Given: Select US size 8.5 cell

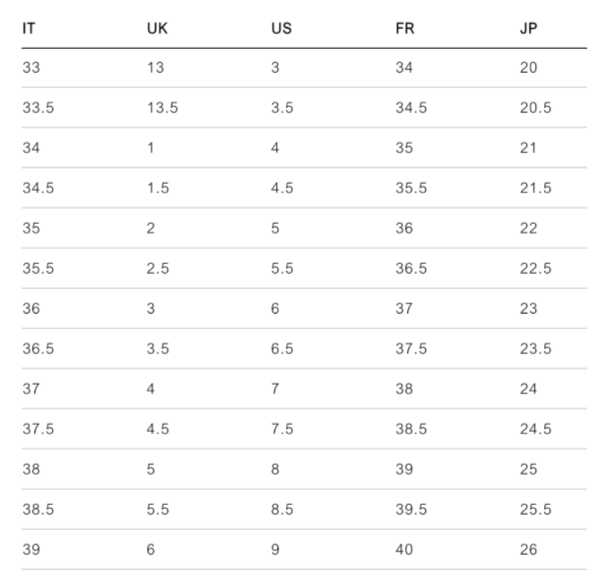Looking at the screenshot, I should coord(282,509).
